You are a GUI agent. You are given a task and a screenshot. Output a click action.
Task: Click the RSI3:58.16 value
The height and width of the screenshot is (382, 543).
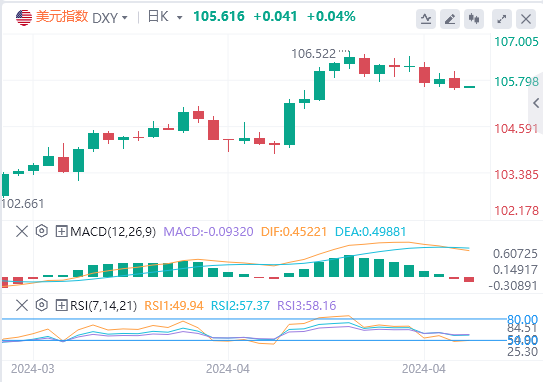[307, 305]
